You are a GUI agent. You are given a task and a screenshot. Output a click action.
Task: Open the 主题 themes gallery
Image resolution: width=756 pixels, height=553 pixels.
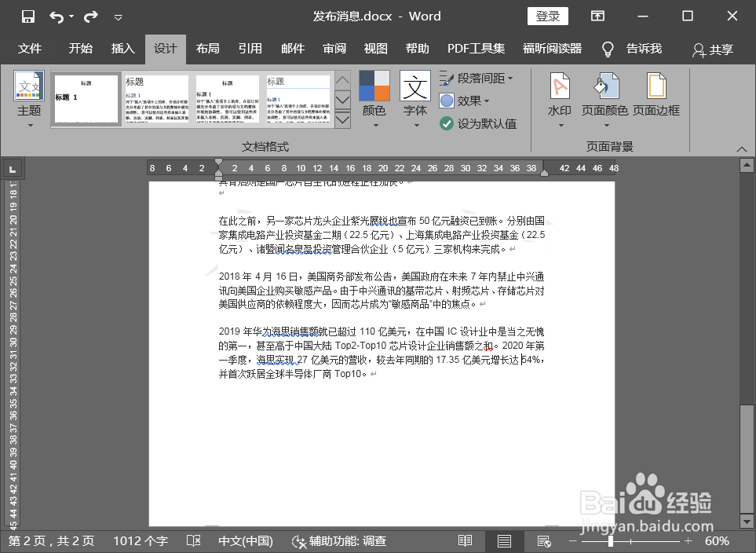(x=29, y=99)
